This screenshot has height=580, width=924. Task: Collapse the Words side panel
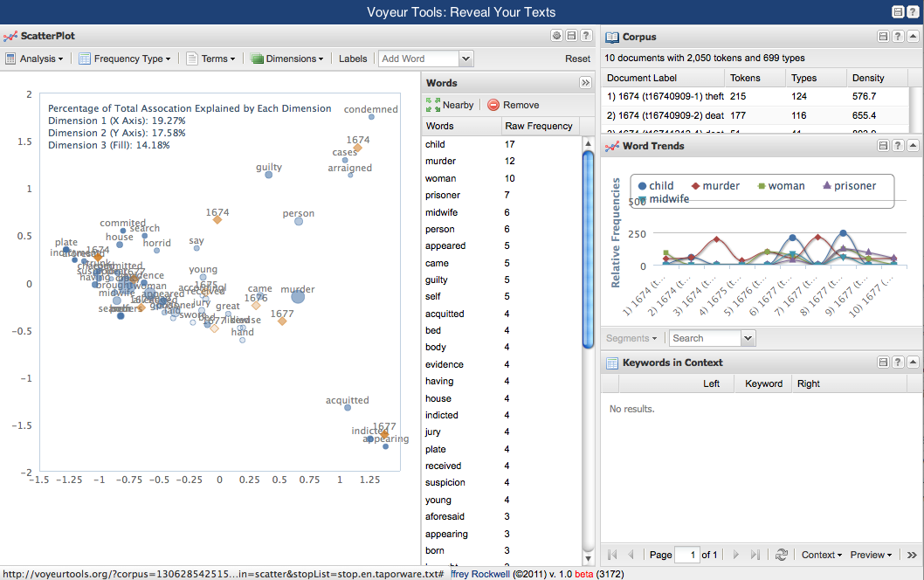(585, 82)
